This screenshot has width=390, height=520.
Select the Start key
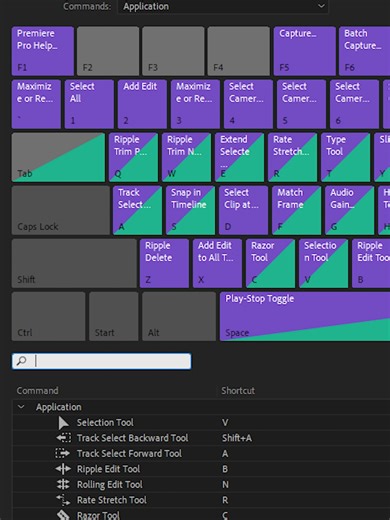[114, 316]
